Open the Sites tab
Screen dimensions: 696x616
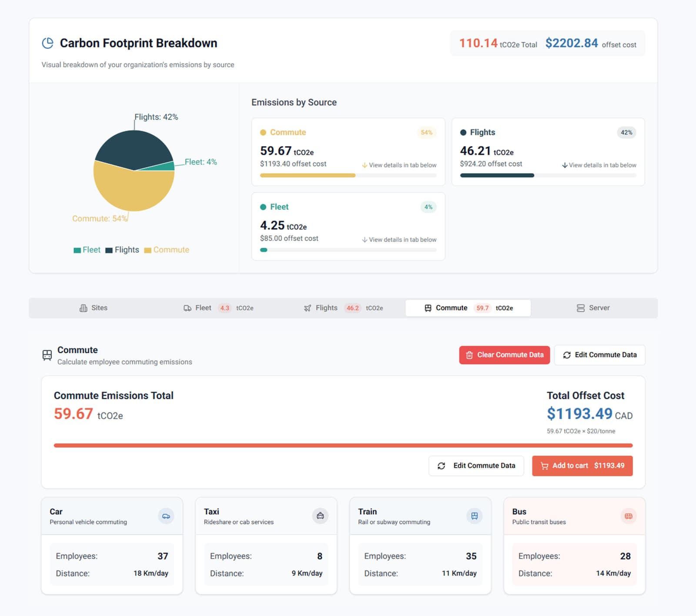click(x=93, y=308)
